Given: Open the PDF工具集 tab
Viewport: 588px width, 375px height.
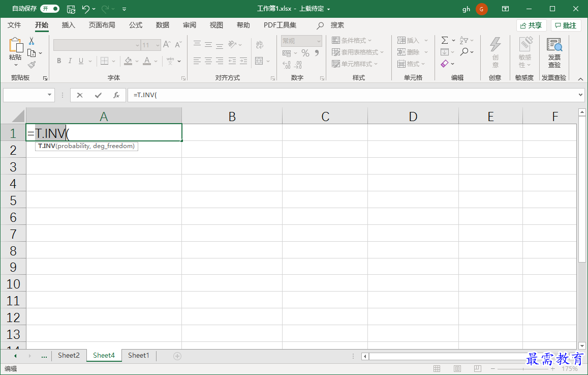Looking at the screenshot, I should click(x=280, y=25).
